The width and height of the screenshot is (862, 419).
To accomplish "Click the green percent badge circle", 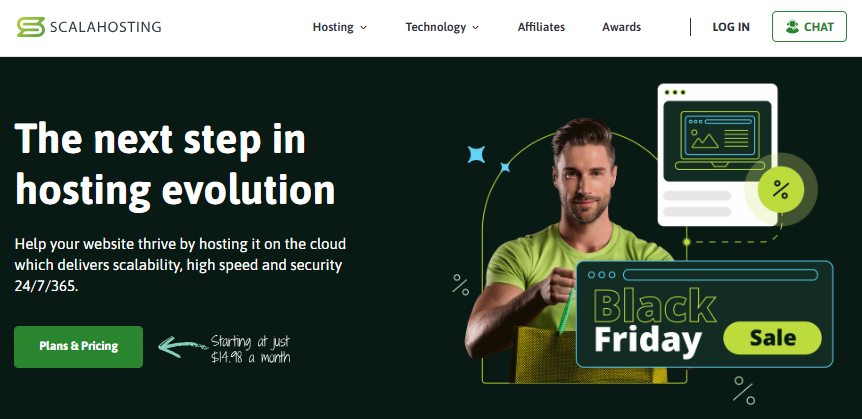I will [781, 190].
